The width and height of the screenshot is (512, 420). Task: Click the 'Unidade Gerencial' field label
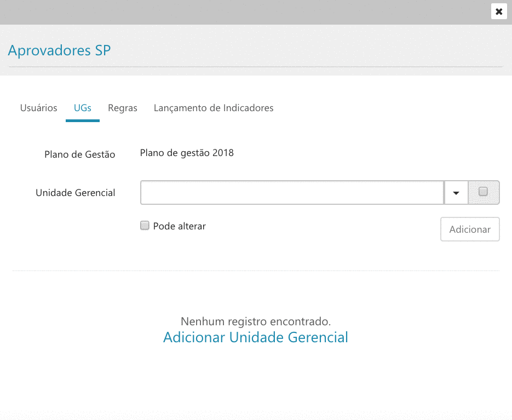pos(76,193)
